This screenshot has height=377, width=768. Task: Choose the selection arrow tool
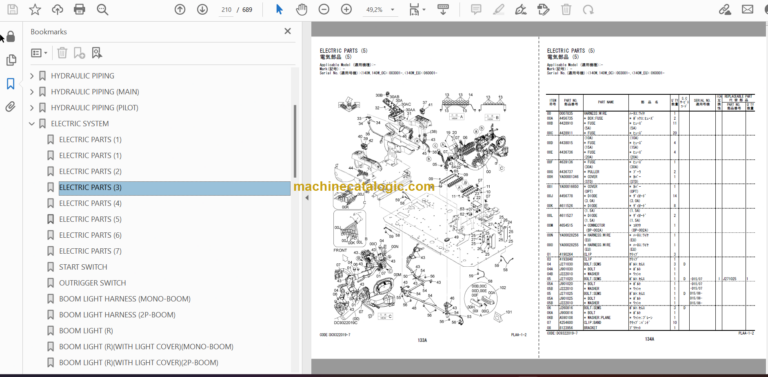click(279, 9)
